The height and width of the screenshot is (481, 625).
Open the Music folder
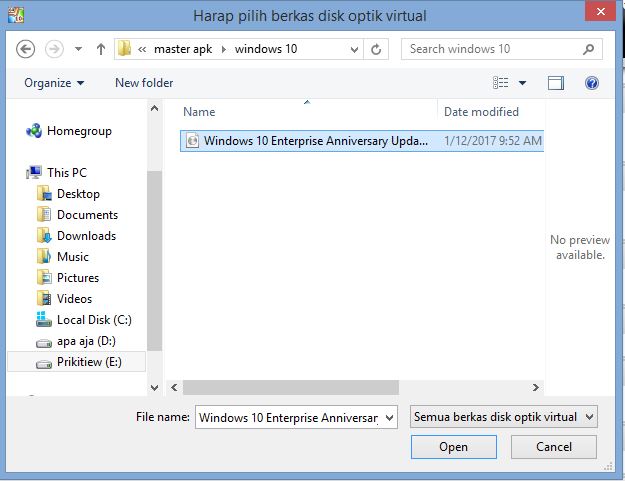point(73,257)
